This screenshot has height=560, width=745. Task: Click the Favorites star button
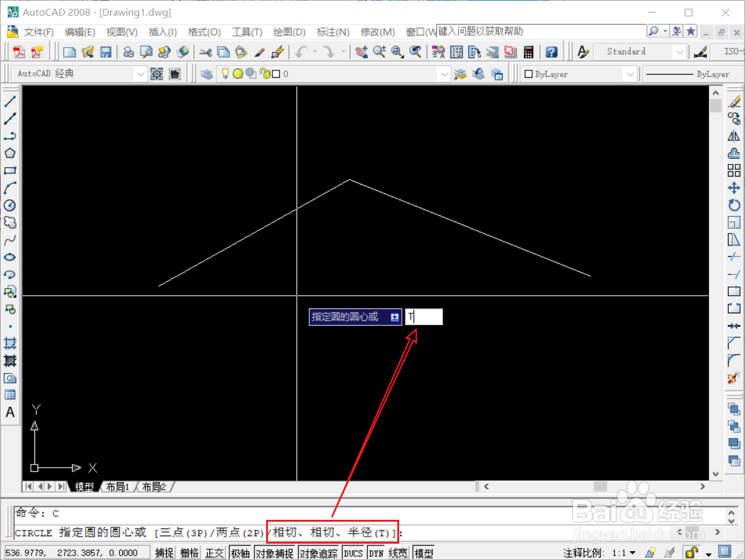coord(691,31)
